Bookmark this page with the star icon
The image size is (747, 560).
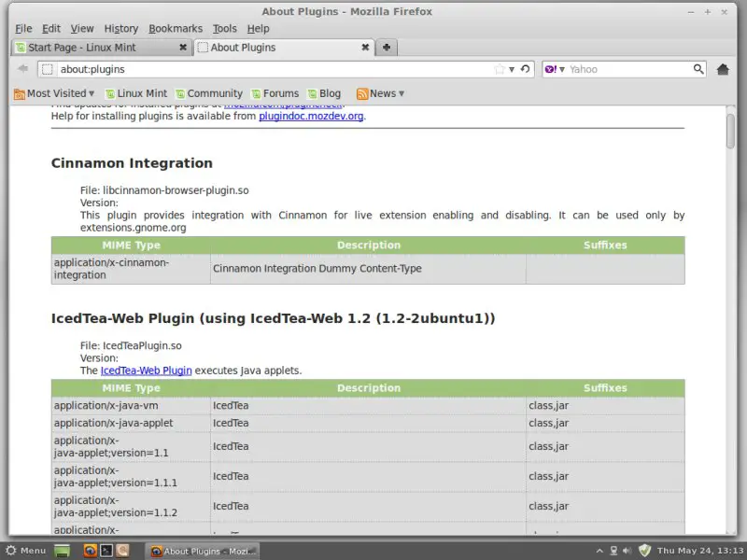(x=500, y=69)
